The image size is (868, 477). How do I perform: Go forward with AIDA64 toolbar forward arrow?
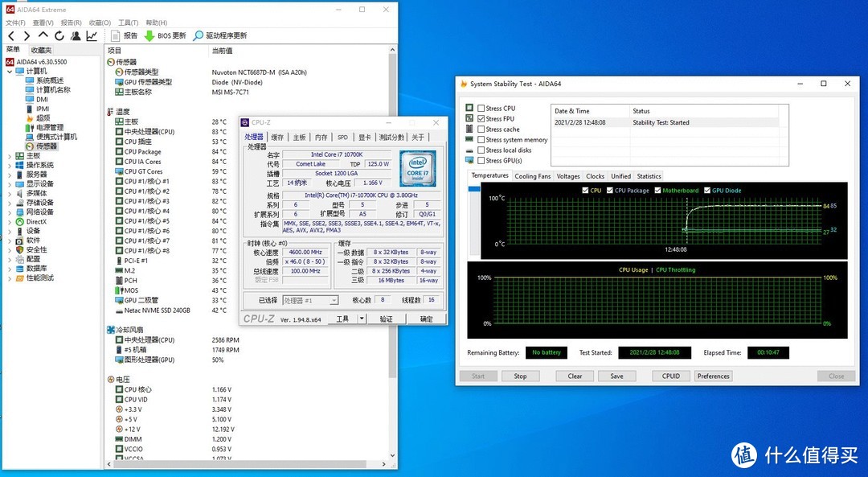tap(27, 36)
